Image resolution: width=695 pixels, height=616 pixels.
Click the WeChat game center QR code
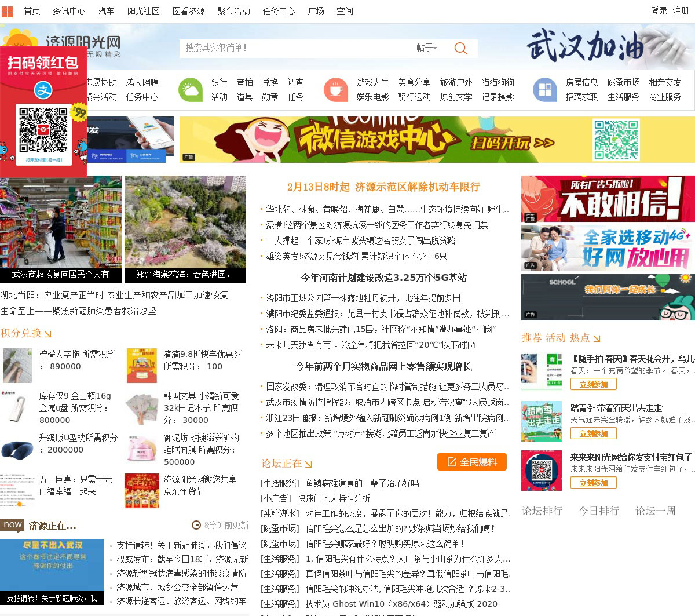616,140
